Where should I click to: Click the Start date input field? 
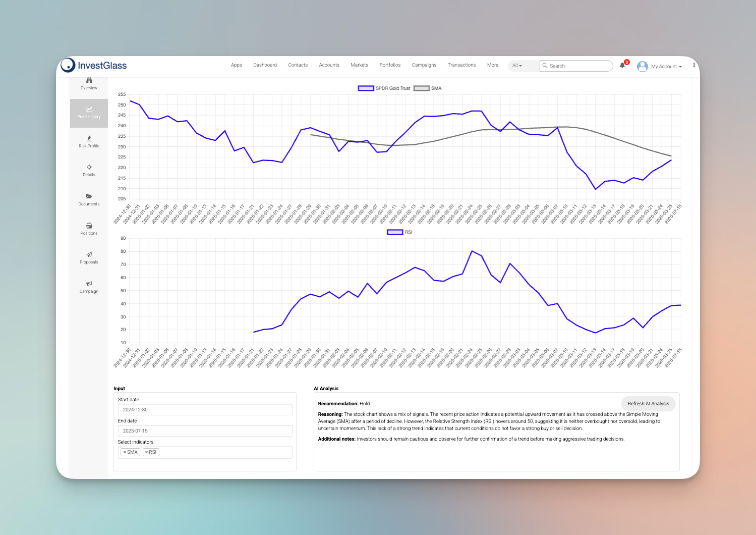(205, 410)
